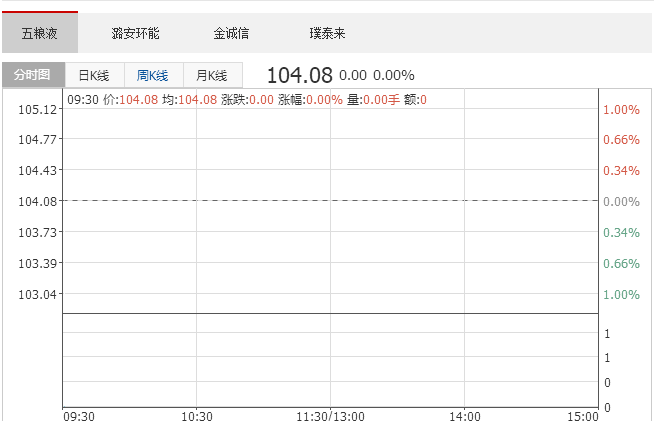Click the 104.77 price axis label
This screenshot has width=654, height=427.
pyautogui.click(x=37, y=139)
